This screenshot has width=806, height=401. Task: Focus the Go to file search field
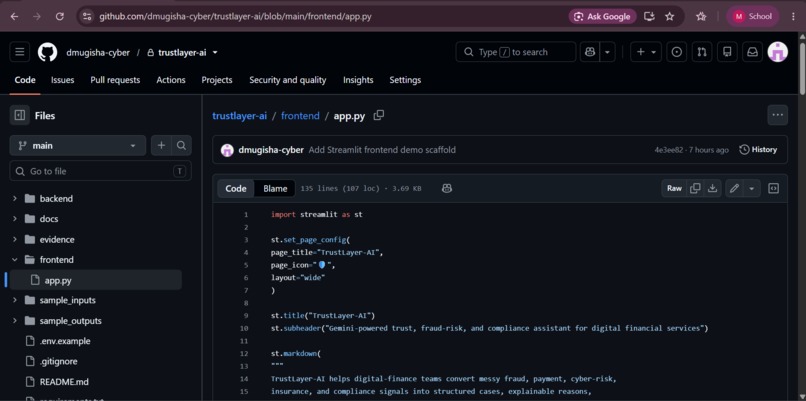tap(100, 171)
